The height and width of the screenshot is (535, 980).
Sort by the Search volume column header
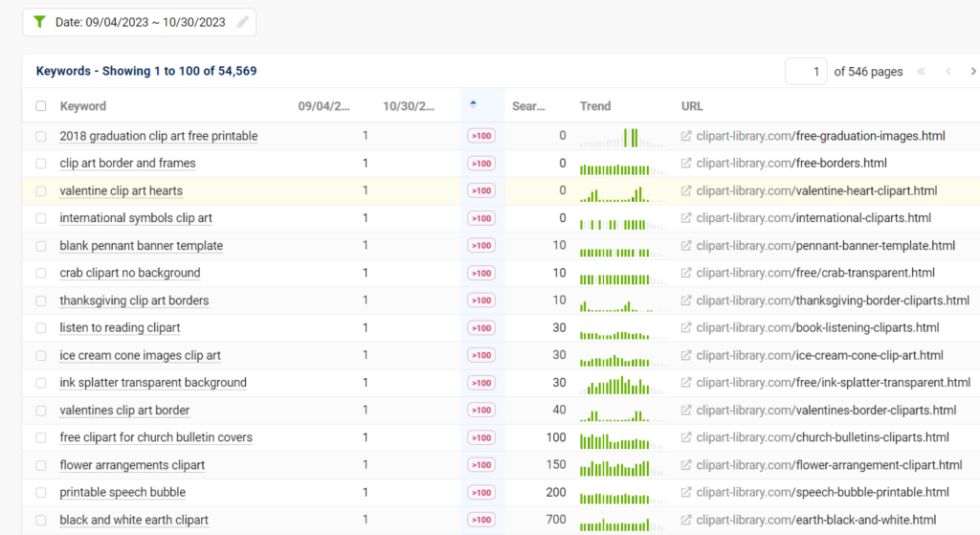(x=529, y=106)
